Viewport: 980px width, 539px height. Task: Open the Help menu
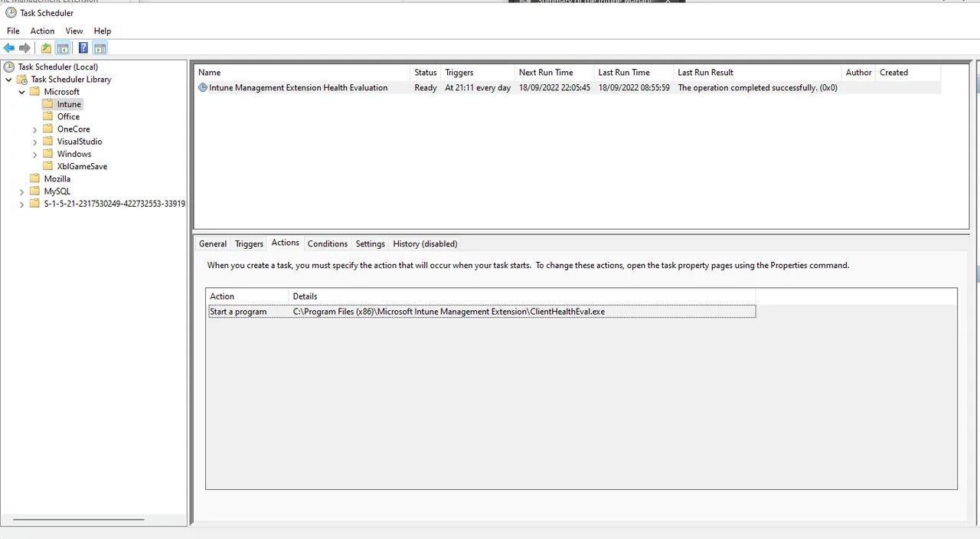pyautogui.click(x=103, y=31)
